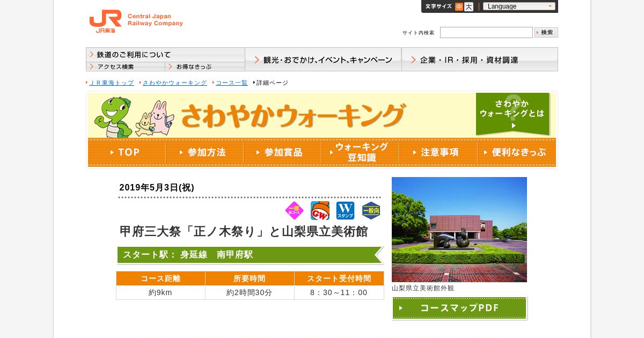Click the date text 2019年5月3日(祝)
This screenshot has width=644, height=338.
tap(157, 187)
